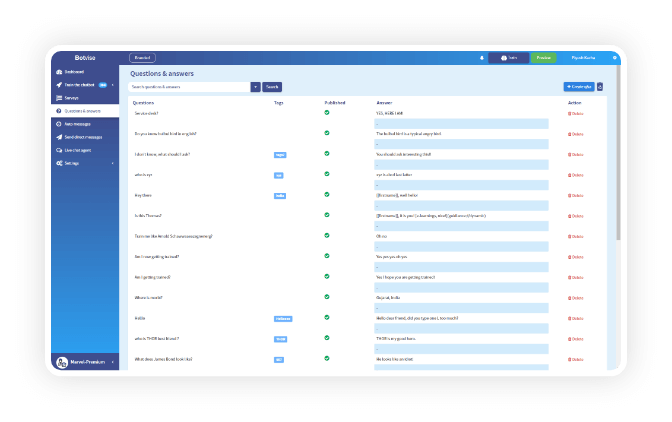The image size is (672, 422).
Task: Click the blue field under 'Oh no' answer
Action: (461, 247)
